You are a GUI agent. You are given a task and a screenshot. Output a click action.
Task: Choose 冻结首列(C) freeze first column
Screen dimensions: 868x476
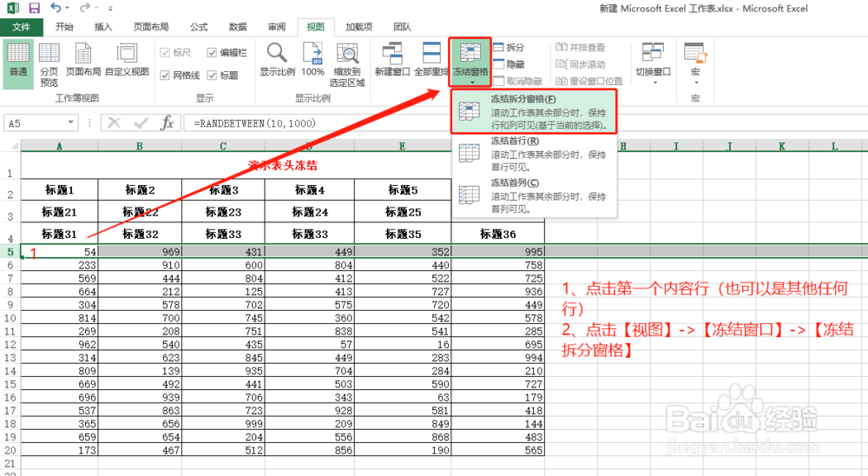tap(534, 195)
